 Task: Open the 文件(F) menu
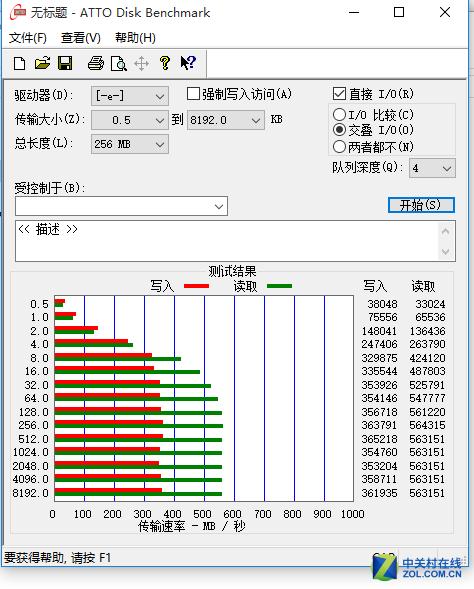click(28, 38)
